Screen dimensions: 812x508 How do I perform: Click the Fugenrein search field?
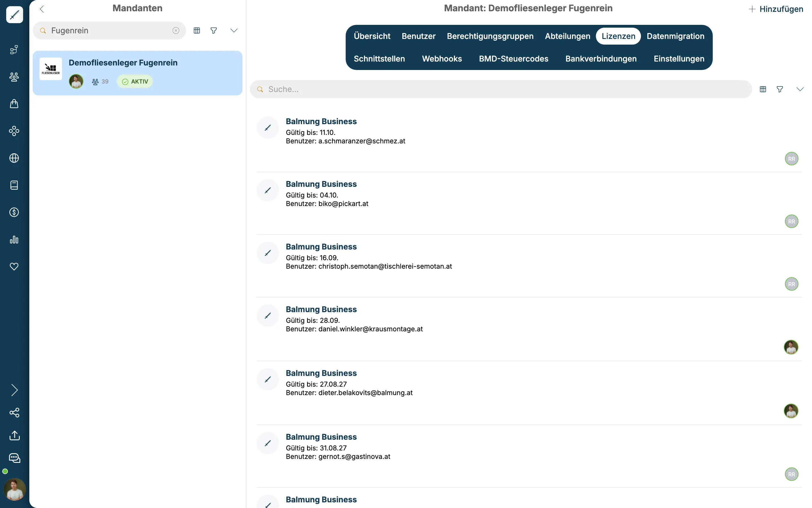point(109,30)
